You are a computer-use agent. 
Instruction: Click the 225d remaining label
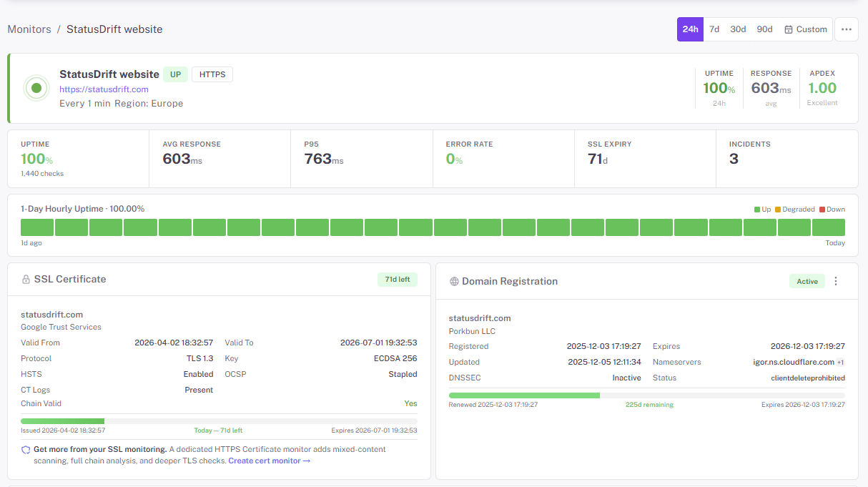(649, 405)
